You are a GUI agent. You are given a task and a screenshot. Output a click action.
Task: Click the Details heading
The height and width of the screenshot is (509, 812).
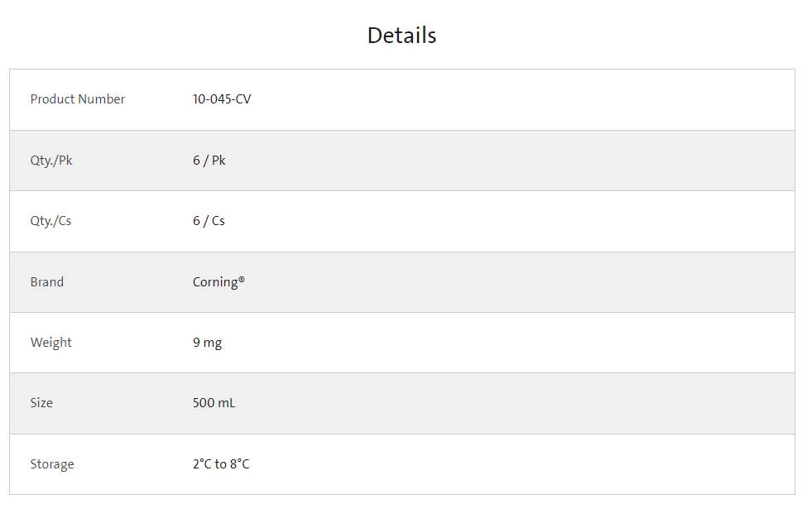(x=401, y=36)
